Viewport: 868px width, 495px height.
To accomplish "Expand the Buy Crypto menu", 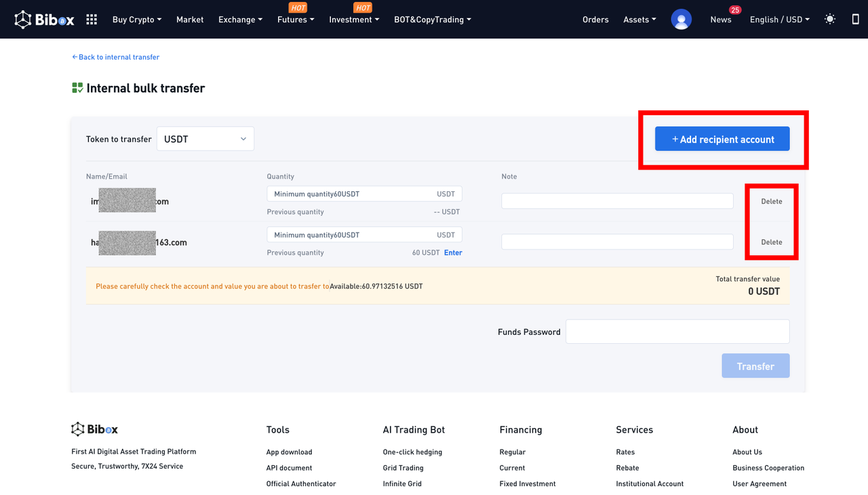I will 137,20.
